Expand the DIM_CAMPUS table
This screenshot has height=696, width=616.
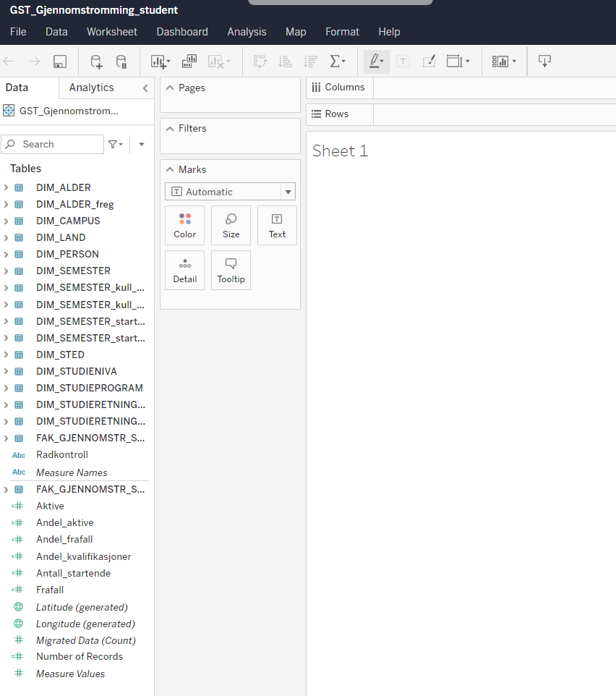6,221
